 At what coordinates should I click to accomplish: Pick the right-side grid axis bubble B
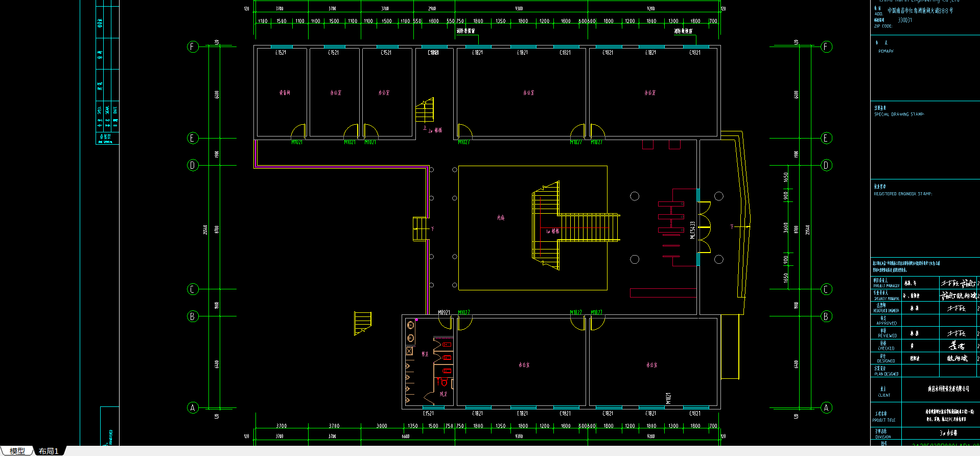pos(827,316)
